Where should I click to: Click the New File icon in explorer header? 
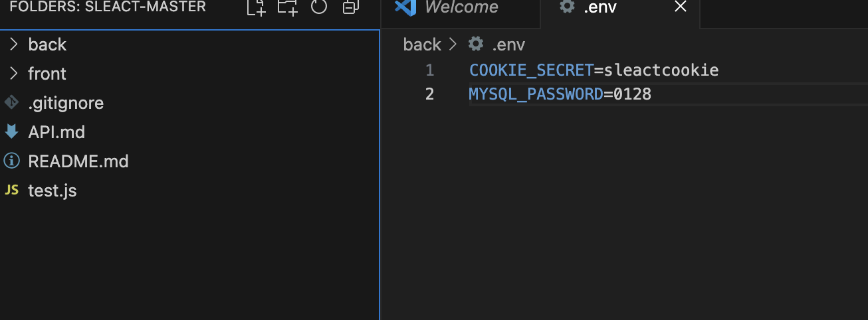(x=256, y=7)
